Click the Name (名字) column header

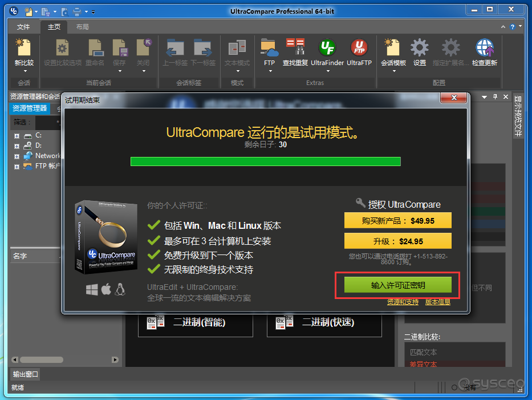point(35,256)
